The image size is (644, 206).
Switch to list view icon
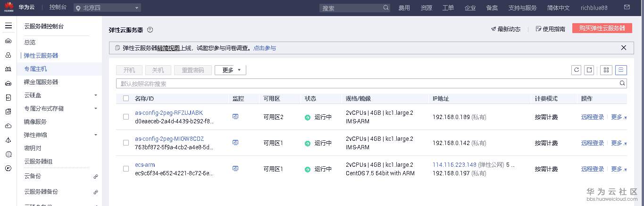tap(621, 70)
